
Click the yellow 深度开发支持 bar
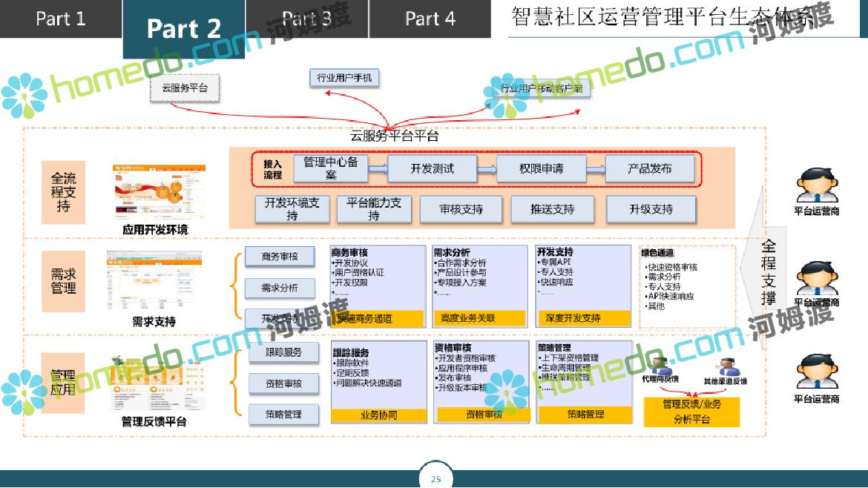pos(582,318)
